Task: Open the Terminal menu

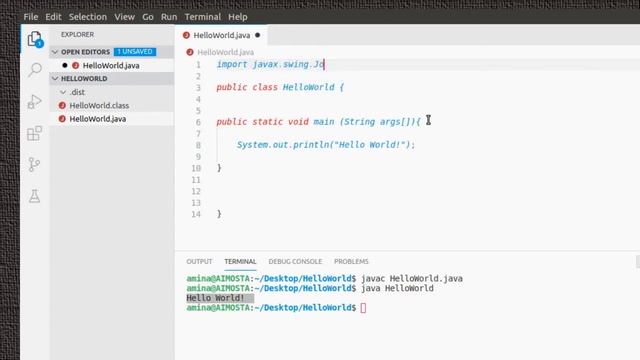Action: 203,17
